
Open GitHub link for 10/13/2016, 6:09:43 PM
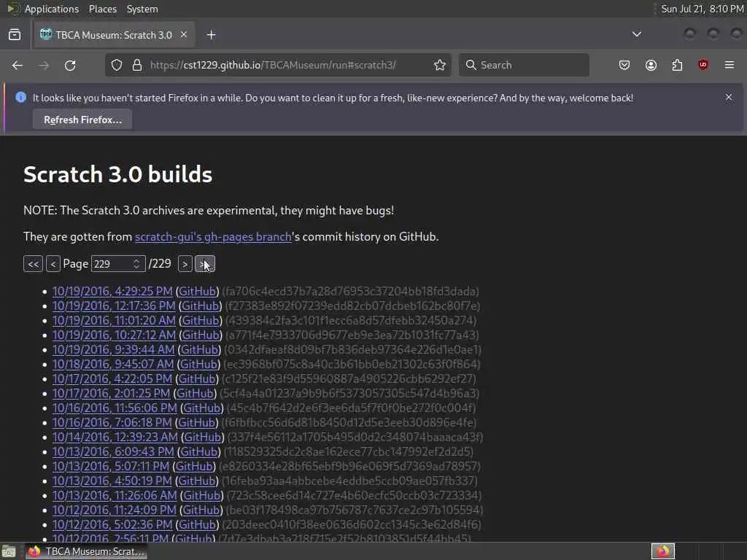[x=199, y=451]
